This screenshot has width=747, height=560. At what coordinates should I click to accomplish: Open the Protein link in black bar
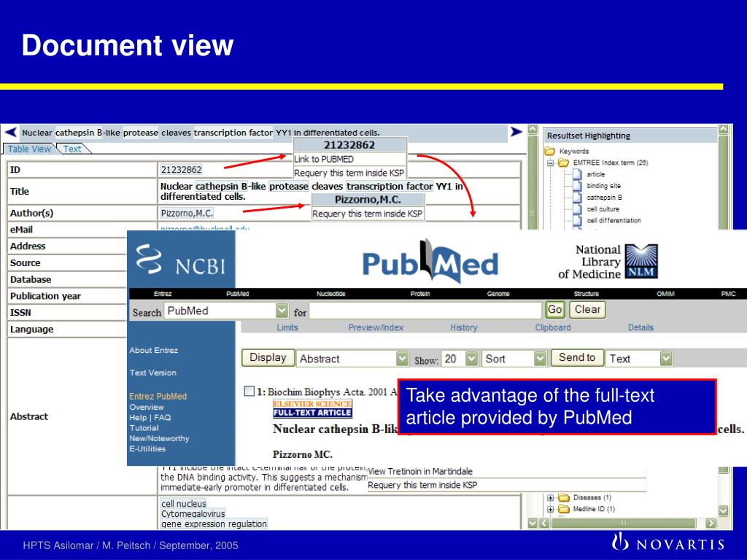point(420,294)
